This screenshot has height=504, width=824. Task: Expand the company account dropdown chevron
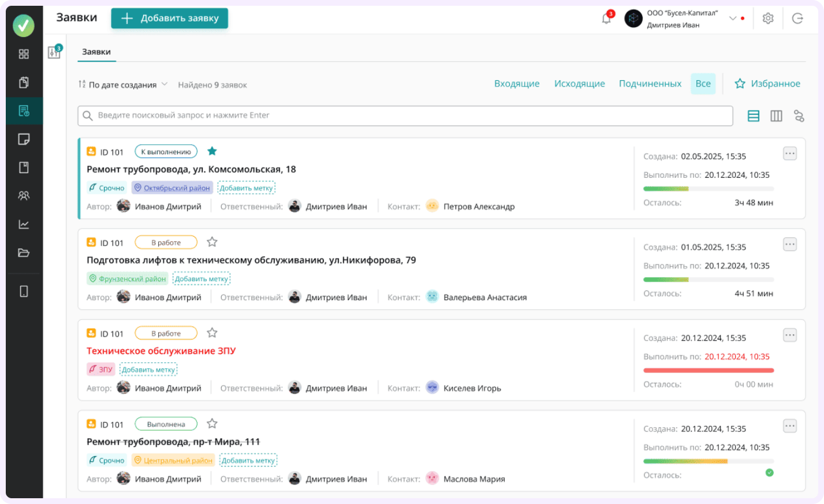click(733, 18)
